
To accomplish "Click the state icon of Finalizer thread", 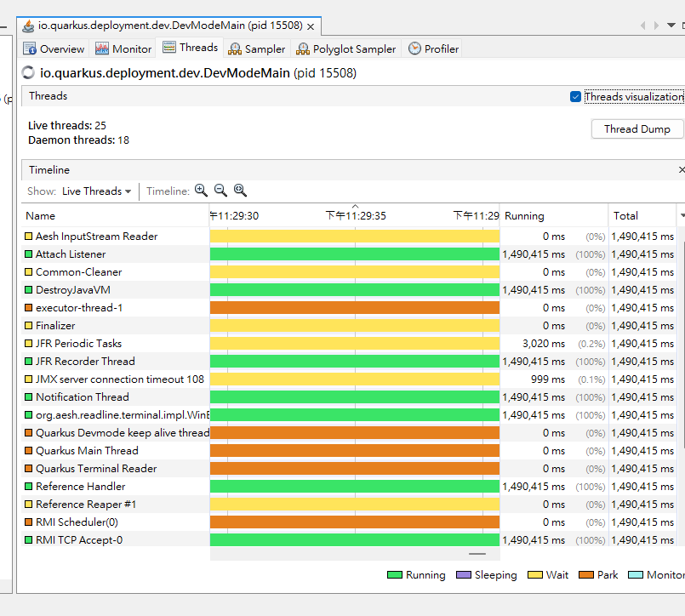I will [28, 326].
